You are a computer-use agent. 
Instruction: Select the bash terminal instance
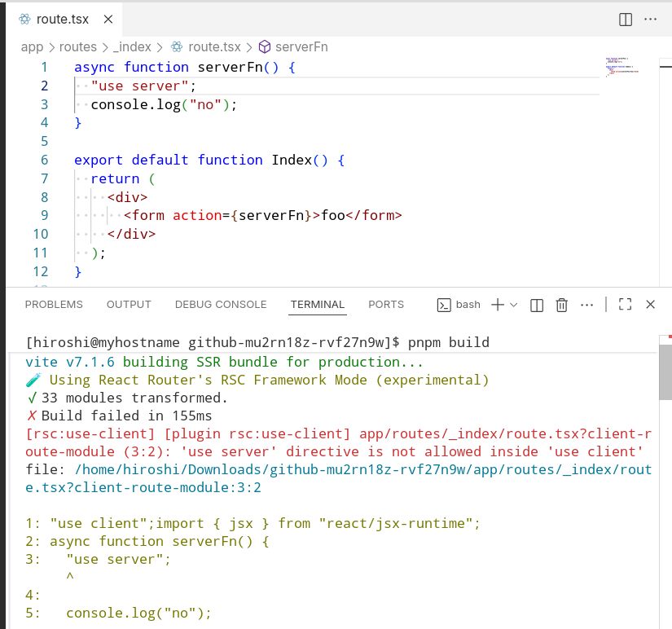[459, 305]
